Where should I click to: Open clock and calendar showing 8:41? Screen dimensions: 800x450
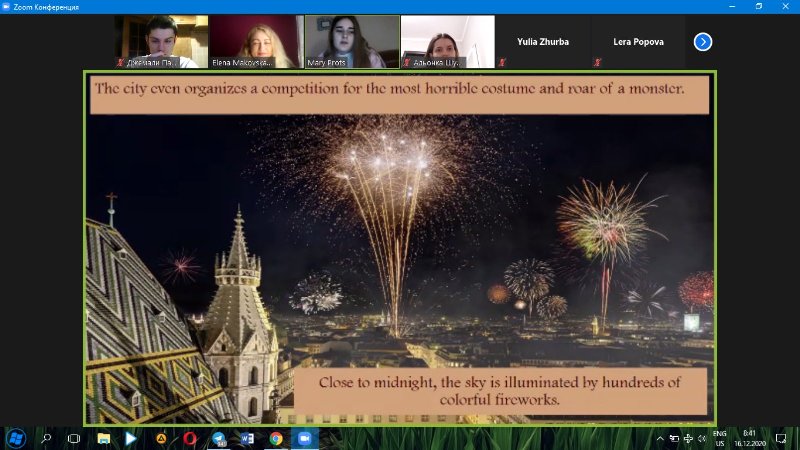point(749,438)
